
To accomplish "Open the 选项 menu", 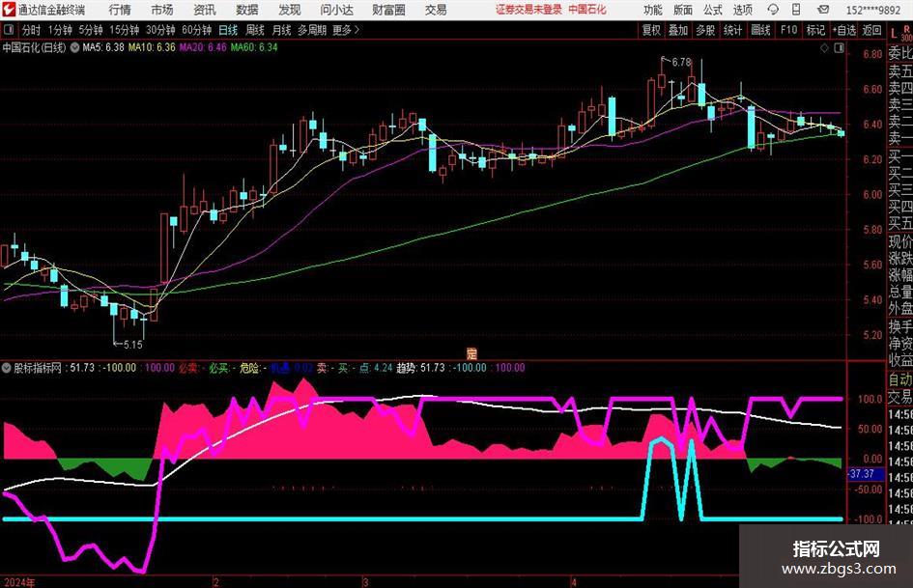I will 743,10.
